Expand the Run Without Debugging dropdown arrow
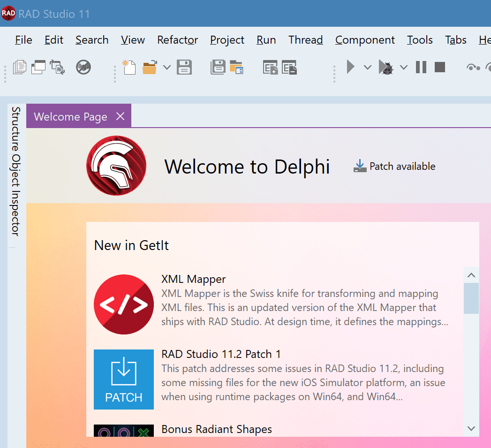The width and height of the screenshot is (491, 448). click(x=404, y=68)
